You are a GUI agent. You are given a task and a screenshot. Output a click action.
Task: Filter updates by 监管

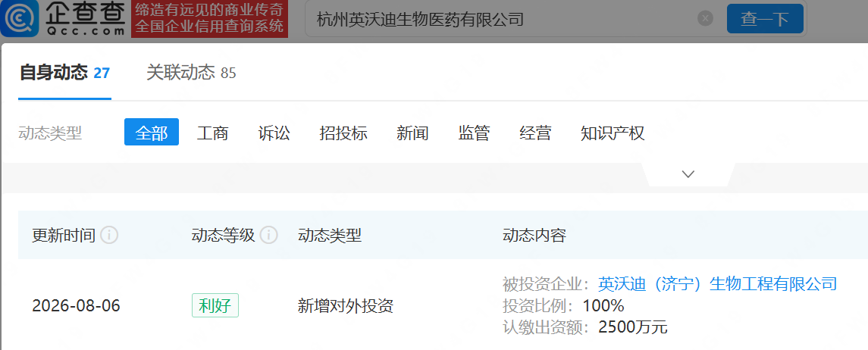point(474,133)
